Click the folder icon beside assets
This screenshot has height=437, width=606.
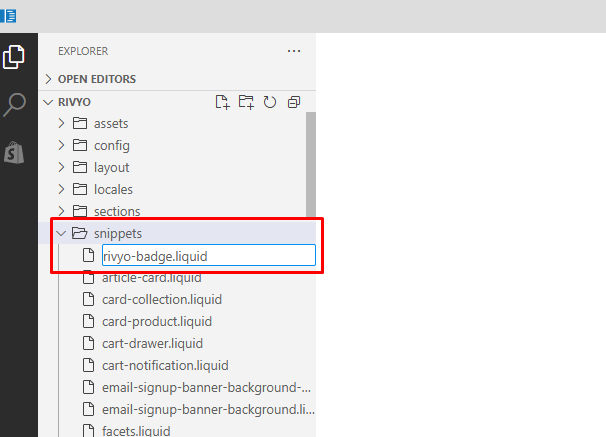click(x=80, y=123)
